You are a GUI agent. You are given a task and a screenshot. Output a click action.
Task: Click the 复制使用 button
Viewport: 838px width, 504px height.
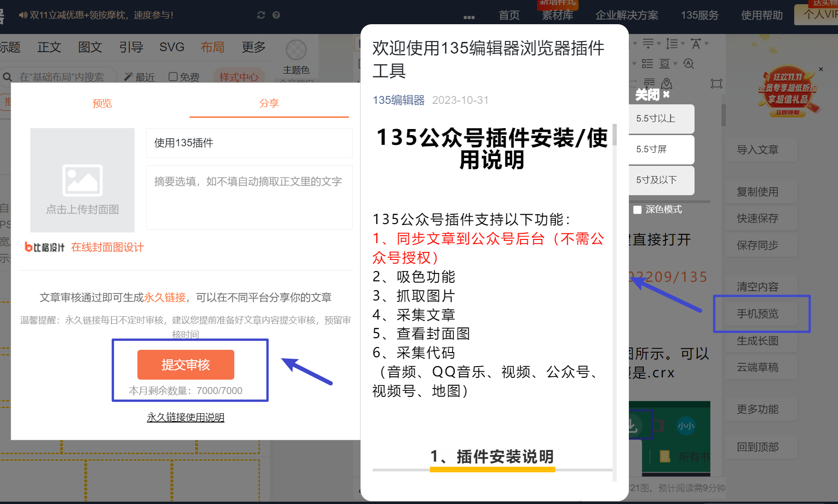(x=761, y=192)
